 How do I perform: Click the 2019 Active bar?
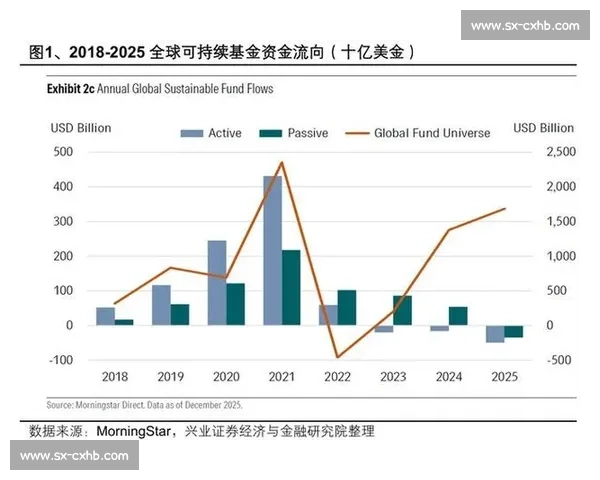coord(161,305)
